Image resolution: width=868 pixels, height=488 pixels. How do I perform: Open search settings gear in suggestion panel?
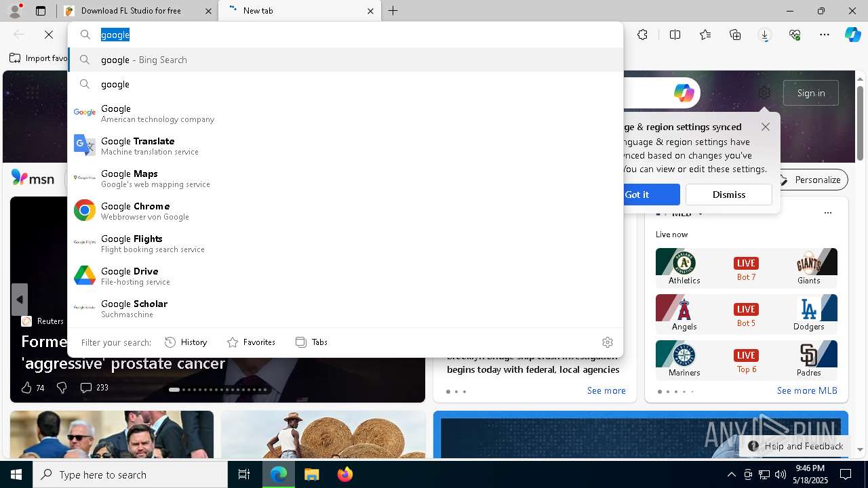click(608, 342)
